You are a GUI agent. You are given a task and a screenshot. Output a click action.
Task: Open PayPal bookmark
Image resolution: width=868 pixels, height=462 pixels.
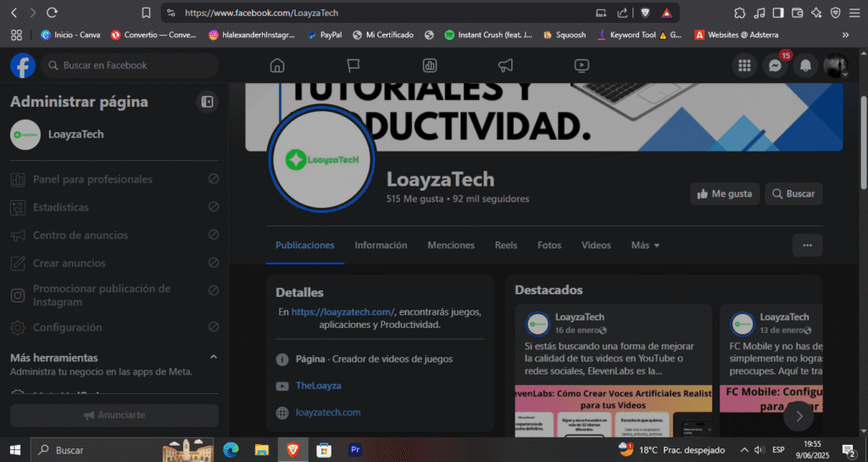tap(325, 34)
